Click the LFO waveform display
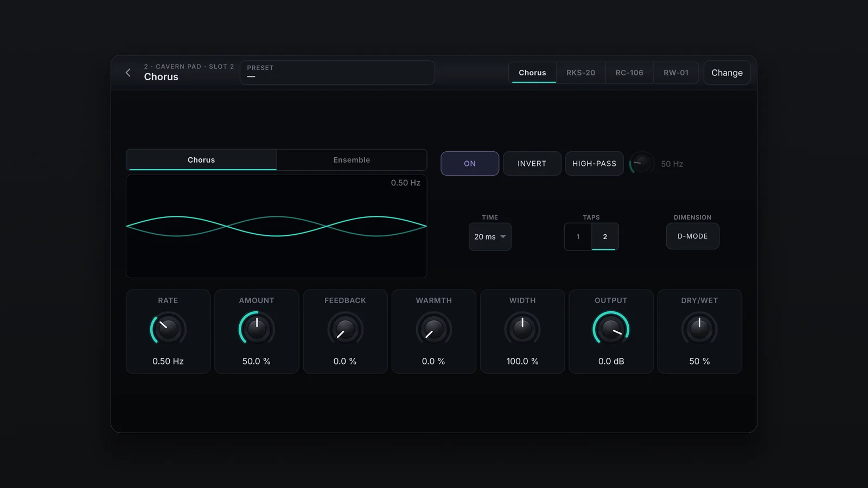This screenshot has height=488, width=868. point(277,226)
